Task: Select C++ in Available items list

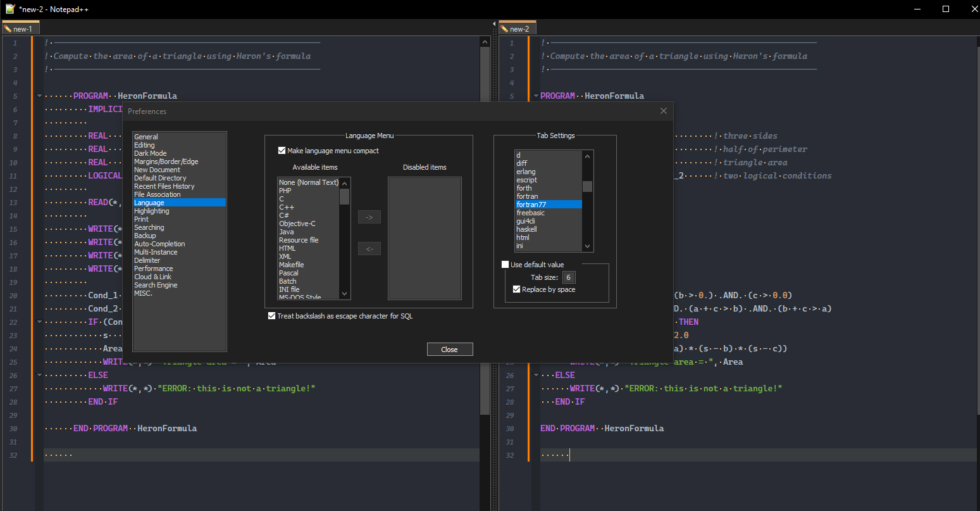Action: tap(309, 207)
